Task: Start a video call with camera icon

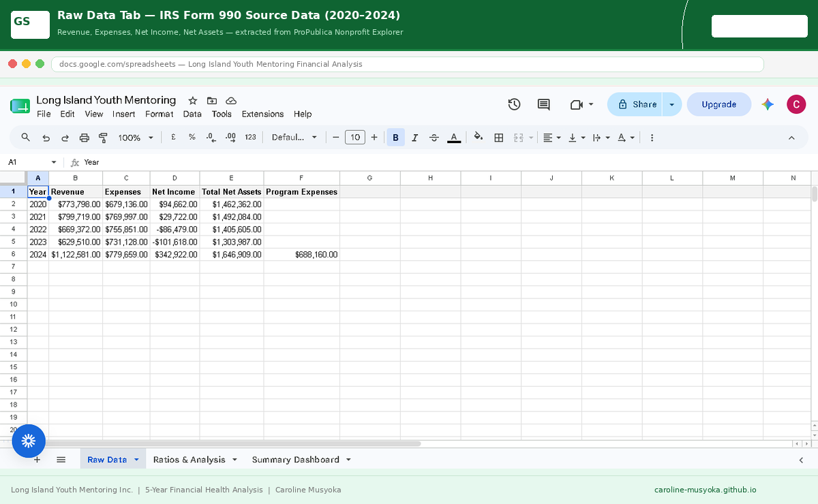Action: (577, 104)
